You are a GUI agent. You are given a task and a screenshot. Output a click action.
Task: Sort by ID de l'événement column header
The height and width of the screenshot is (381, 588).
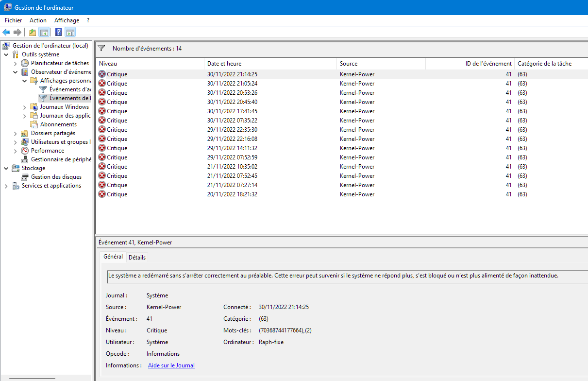click(470, 64)
